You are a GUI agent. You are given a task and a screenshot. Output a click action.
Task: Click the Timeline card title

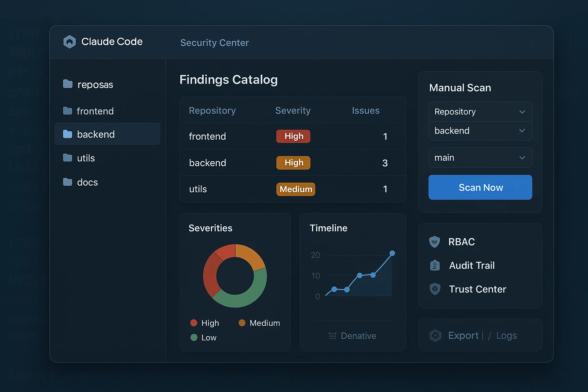pyautogui.click(x=328, y=228)
